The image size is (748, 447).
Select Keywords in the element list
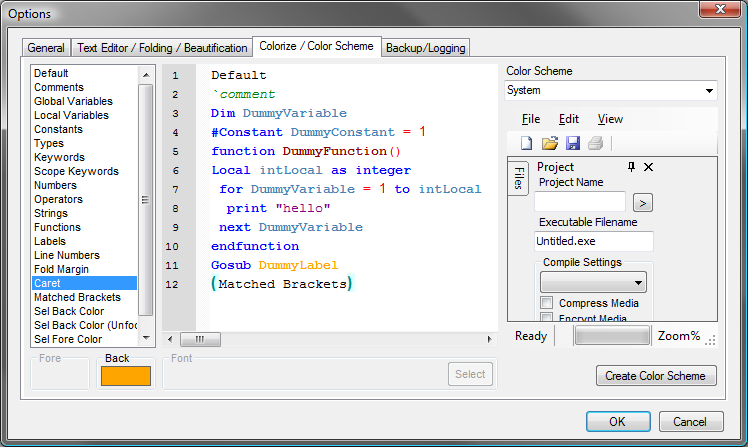(x=59, y=157)
